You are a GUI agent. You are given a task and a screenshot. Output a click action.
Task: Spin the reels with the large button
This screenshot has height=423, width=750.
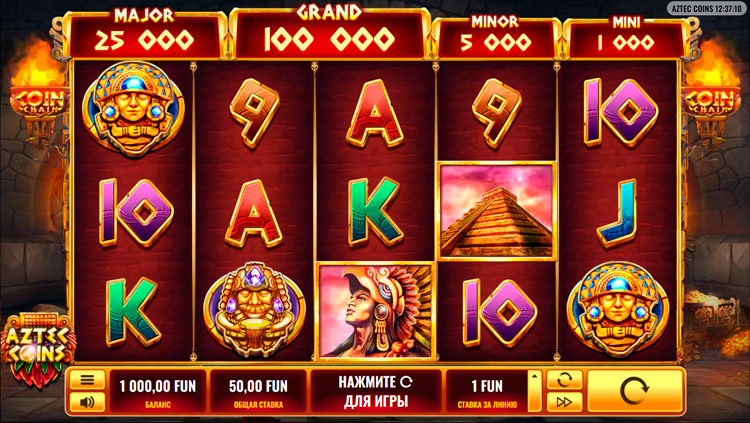click(634, 391)
